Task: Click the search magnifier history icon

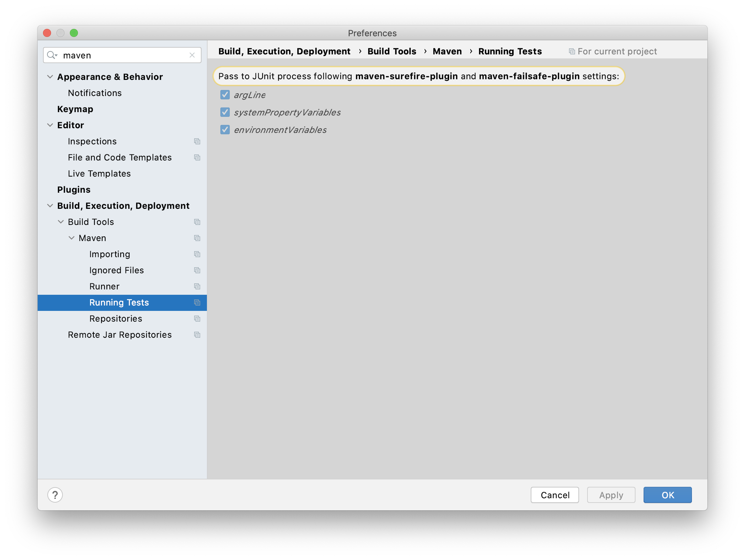Action: tap(52, 55)
